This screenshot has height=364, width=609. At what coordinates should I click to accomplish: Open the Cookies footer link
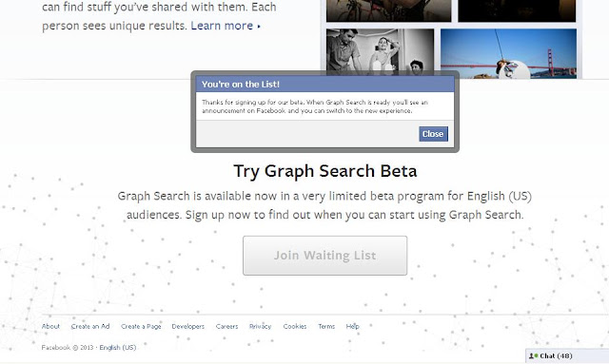click(295, 326)
